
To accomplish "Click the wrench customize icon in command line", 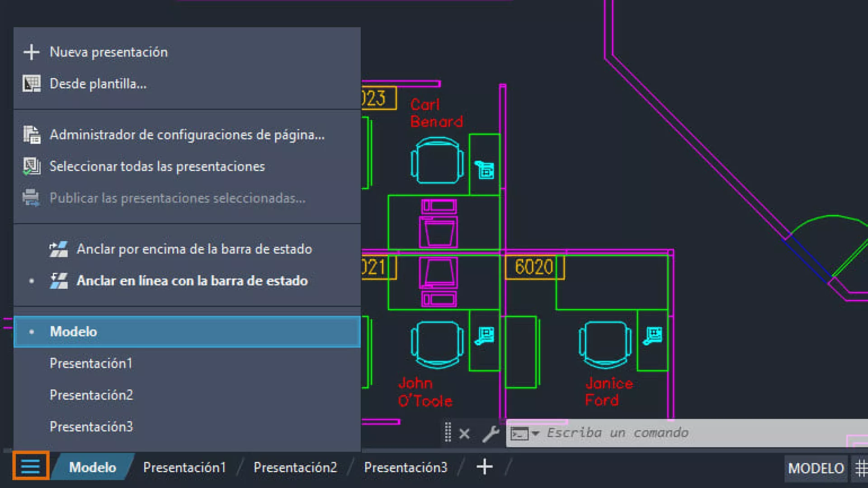I will pos(491,434).
